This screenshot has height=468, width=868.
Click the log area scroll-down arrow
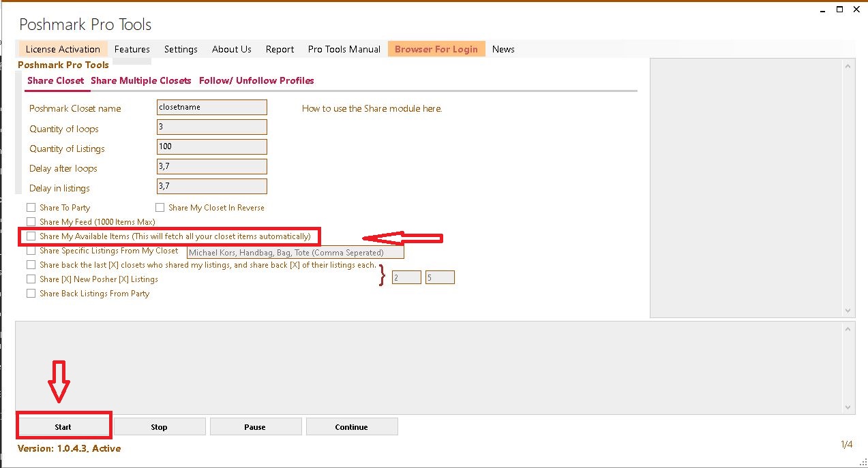[848, 407]
